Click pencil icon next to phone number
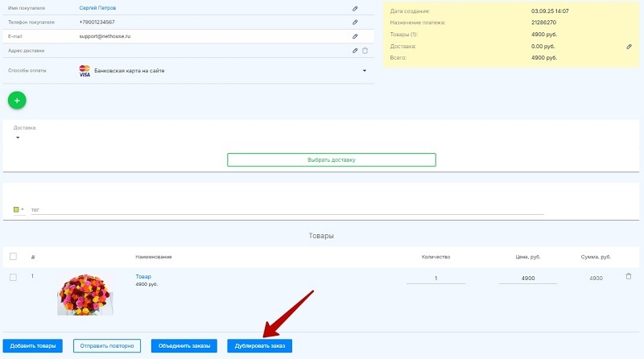The height and width of the screenshot is (359, 644). click(355, 22)
